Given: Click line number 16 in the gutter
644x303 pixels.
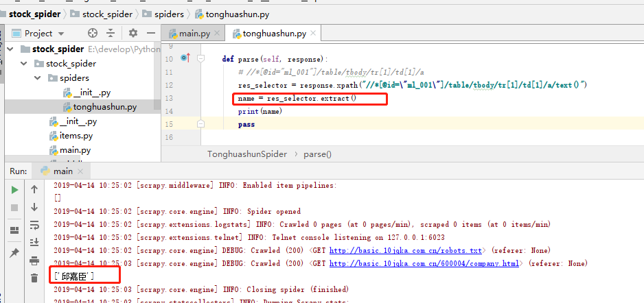Looking at the screenshot, I should [x=169, y=137].
